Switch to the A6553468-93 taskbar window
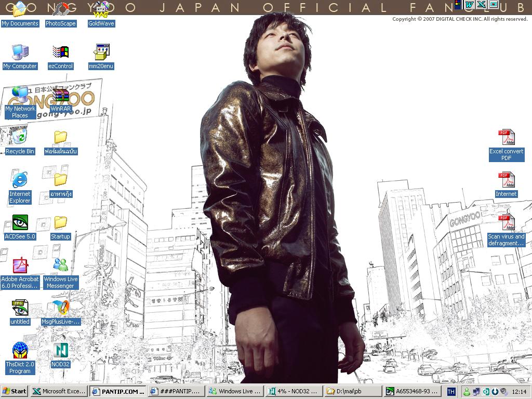Screen dimensions: 532x399 412,391
